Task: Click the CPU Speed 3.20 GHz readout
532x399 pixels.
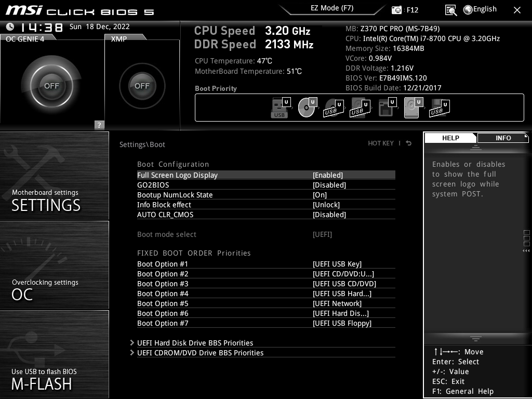Action: pyautogui.click(x=252, y=31)
